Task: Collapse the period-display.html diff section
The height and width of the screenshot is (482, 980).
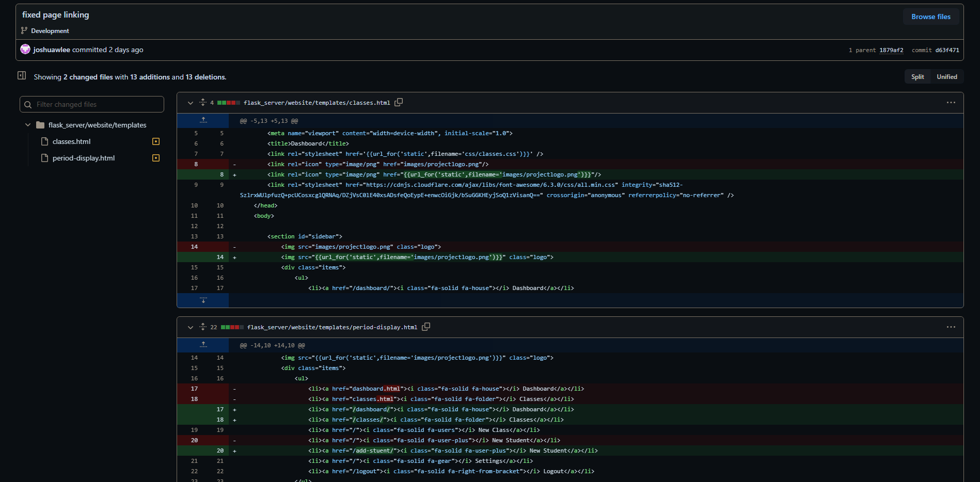Action: [191, 327]
